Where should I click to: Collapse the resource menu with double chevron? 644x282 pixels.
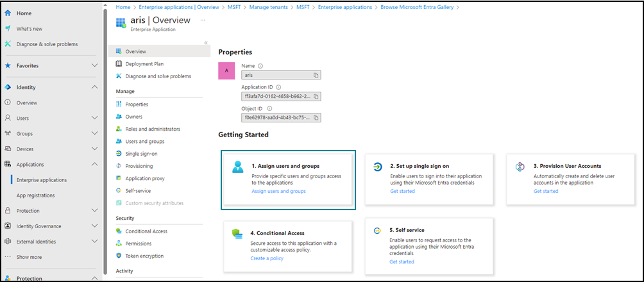click(206, 43)
